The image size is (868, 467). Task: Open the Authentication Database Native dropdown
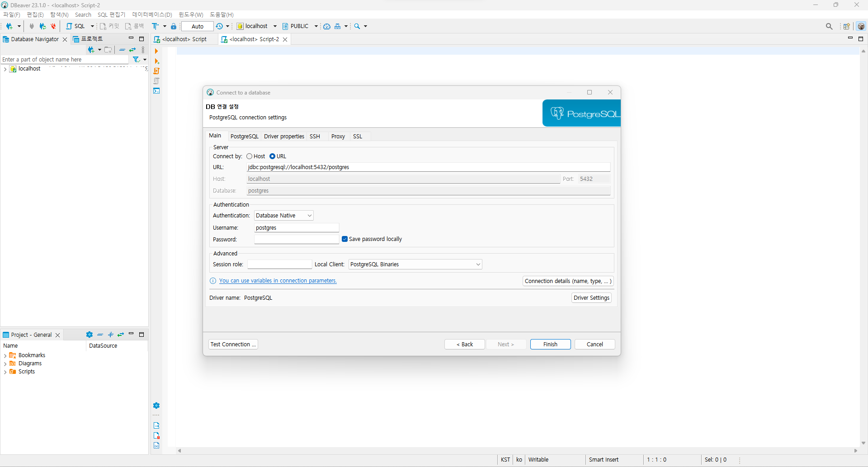pyautogui.click(x=284, y=216)
